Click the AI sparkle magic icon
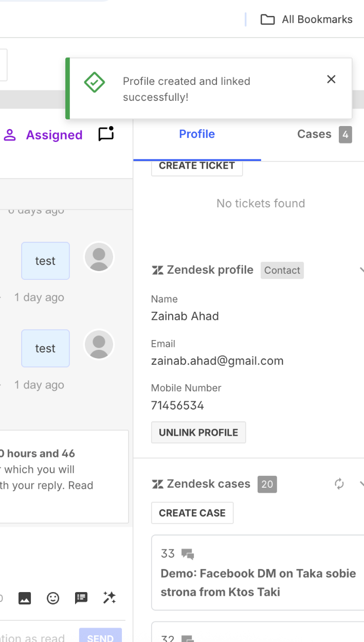This screenshot has width=364, height=642. [109, 597]
